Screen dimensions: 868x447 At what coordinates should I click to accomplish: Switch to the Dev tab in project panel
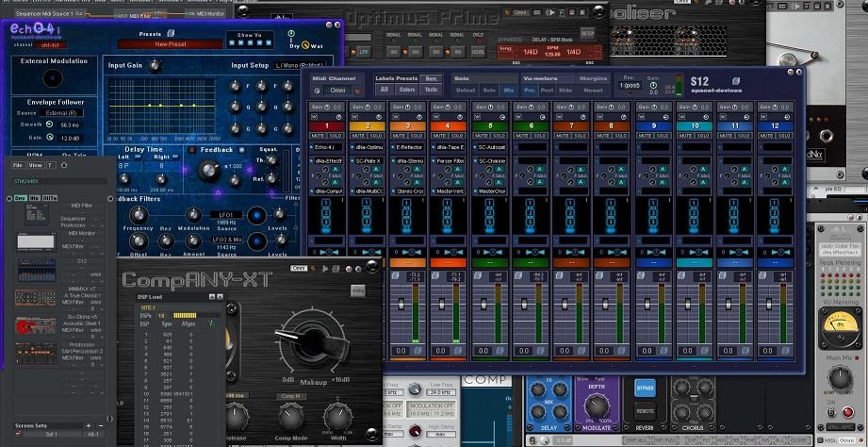[20, 198]
